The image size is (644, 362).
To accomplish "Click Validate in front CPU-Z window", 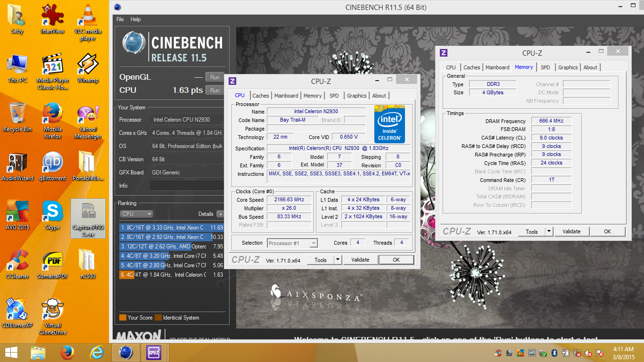I will [360, 260].
